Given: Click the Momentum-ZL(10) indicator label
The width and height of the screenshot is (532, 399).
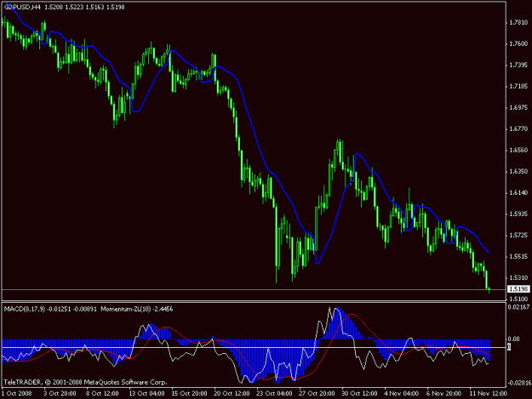Looking at the screenshot, I should coord(126,309).
